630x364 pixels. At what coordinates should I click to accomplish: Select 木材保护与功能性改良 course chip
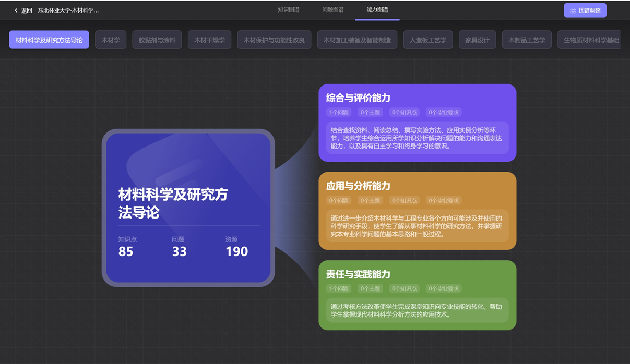point(274,40)
